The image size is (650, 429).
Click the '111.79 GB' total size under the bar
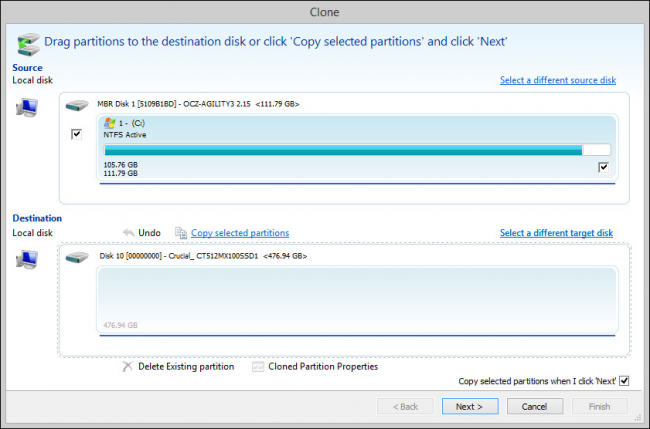121,173
